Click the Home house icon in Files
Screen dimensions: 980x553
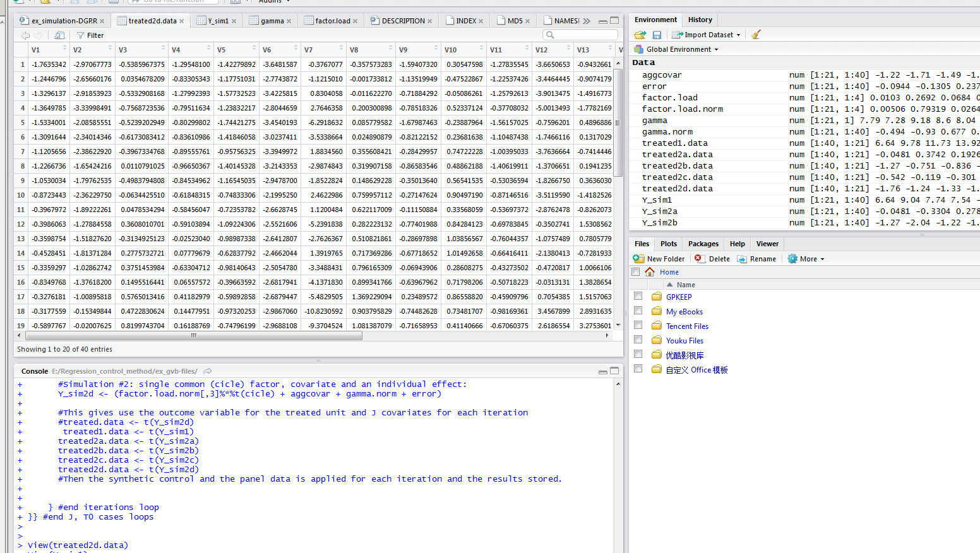coord(650,272)
